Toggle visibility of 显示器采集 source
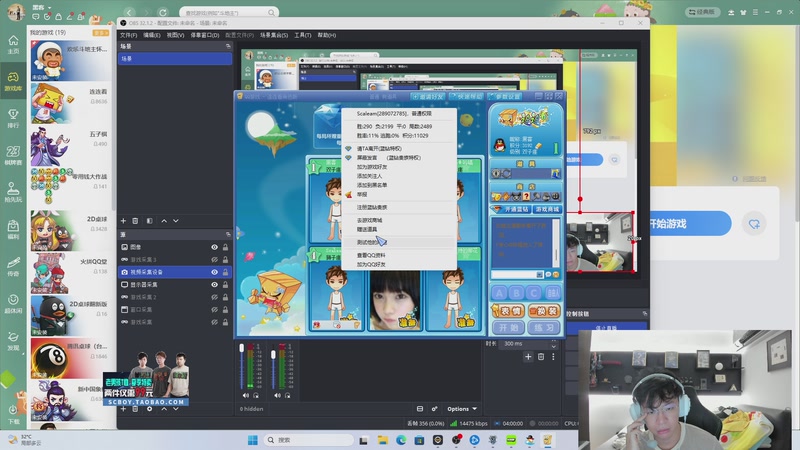This screenshot has width=800, height=450. [214, 285]
